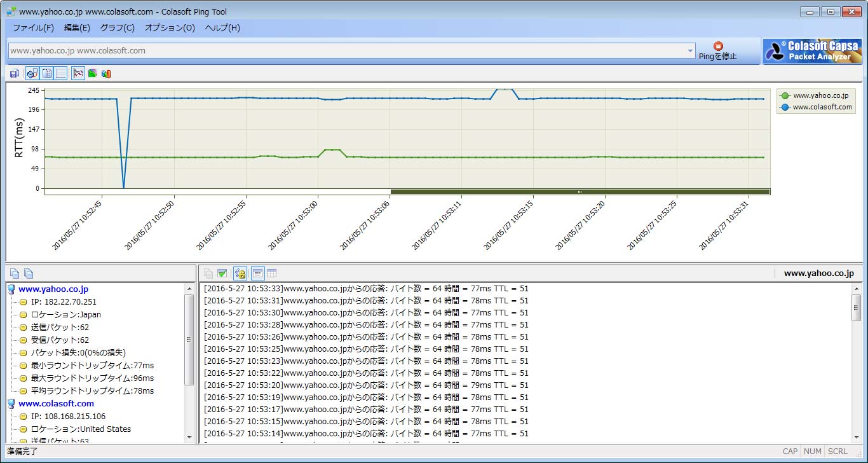Open the address input dropdown arrow
The image size is (868, 463).
click(690, 51)
